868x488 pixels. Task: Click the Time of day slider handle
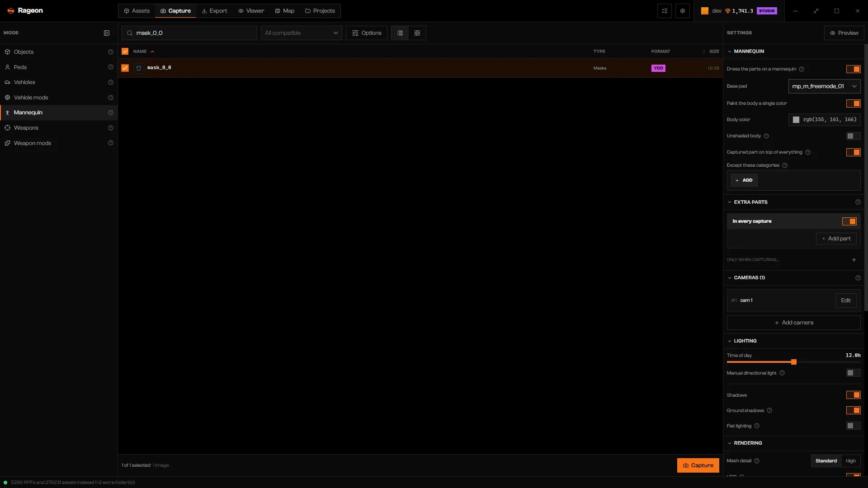(x=794, y=362)
